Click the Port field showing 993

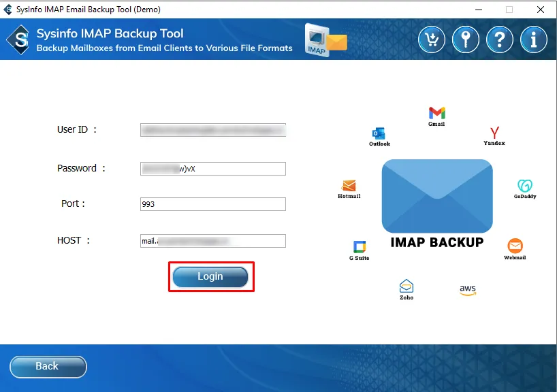point(212,204)
